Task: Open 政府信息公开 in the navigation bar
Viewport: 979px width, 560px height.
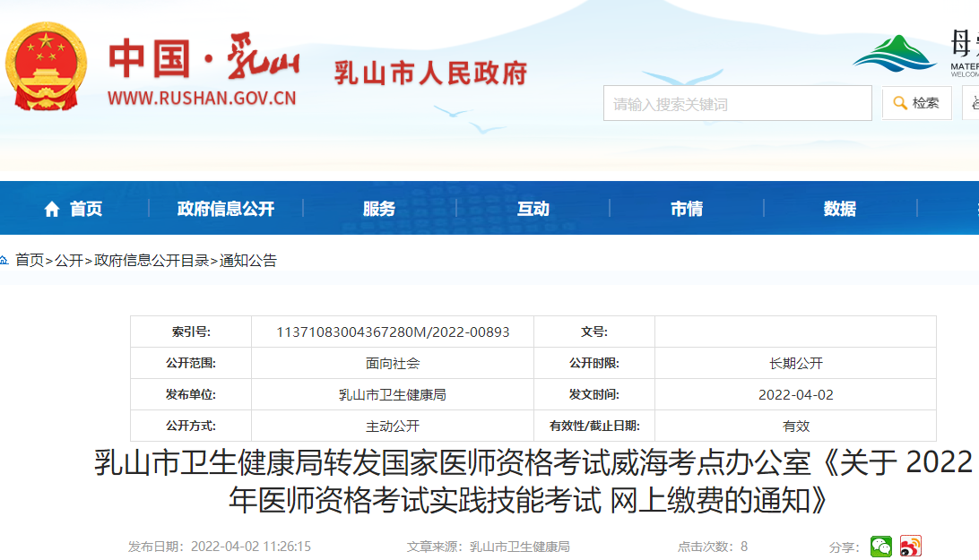Action: coord(226,209)
